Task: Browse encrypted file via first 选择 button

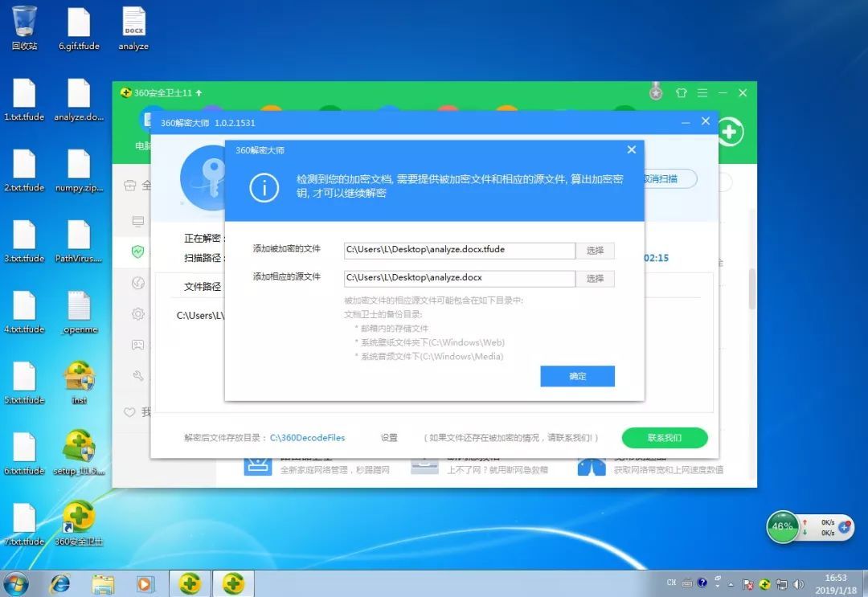Action: pos(595,251)
